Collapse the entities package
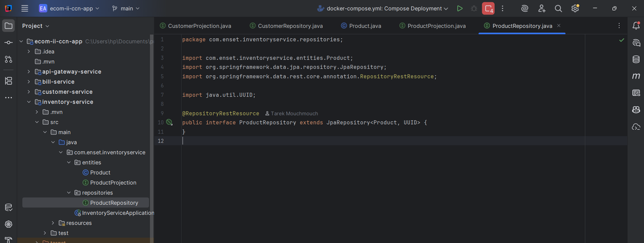 (x=68, y=162)
